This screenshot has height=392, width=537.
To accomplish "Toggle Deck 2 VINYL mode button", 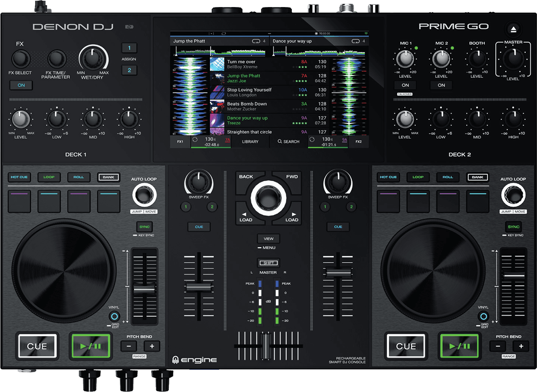I will (x=484, y=317).
